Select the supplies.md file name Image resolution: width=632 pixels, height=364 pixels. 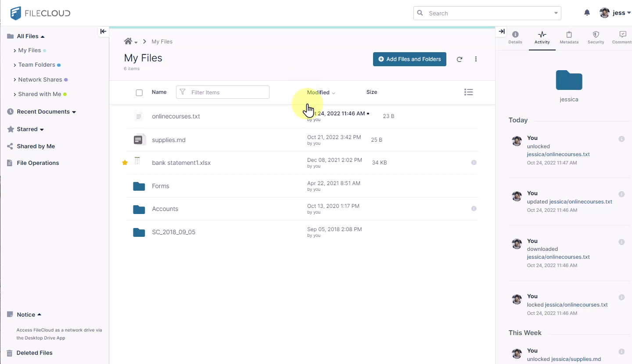tap(169, 140)
